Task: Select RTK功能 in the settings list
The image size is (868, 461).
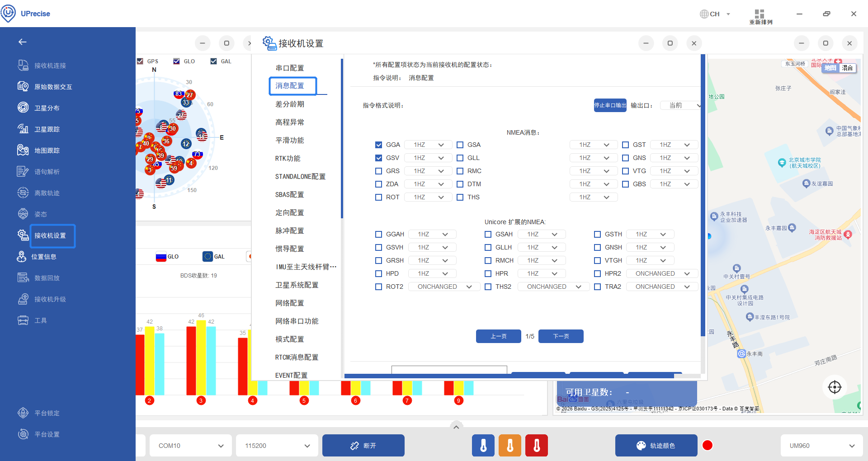Action: (288, 159)
